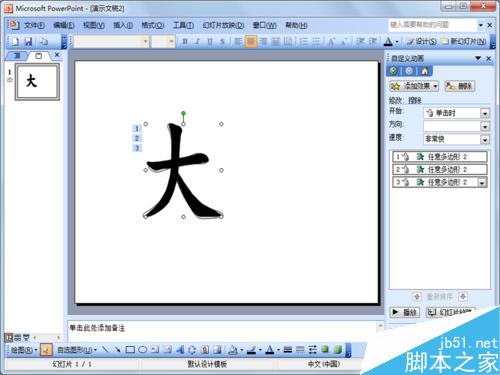This screenshot has height=375, width=500.
Task: Click Increase Font Size icon
Action: pyautogui.click(x=331, y=42)
